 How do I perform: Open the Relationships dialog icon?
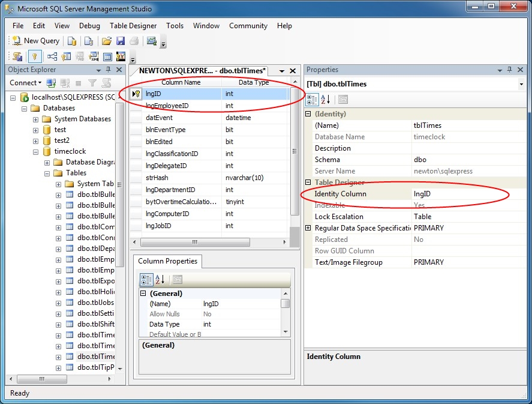coord(52,56)
